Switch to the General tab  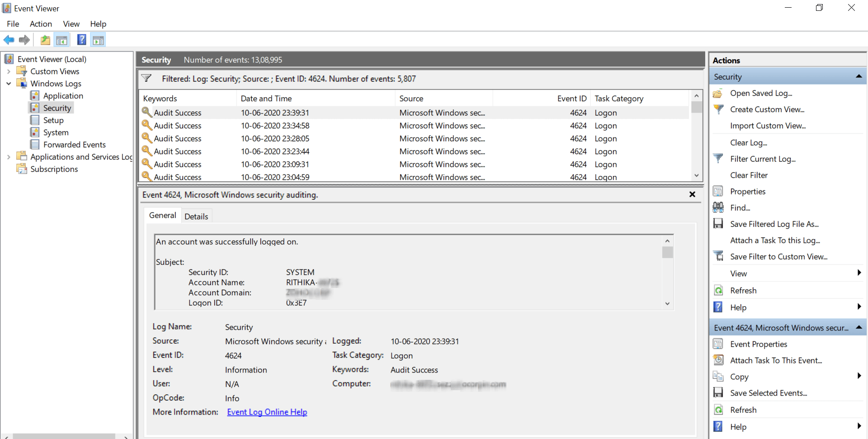coord(163,215)
